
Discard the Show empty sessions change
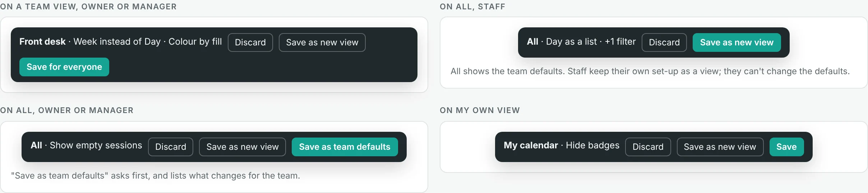pyautogui.click(x=171, y=147)
